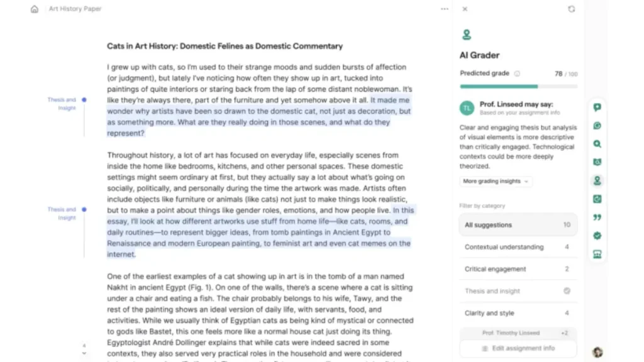Mark the Thesis and insight category as done
644x362 pixels.
click(567, 290)
